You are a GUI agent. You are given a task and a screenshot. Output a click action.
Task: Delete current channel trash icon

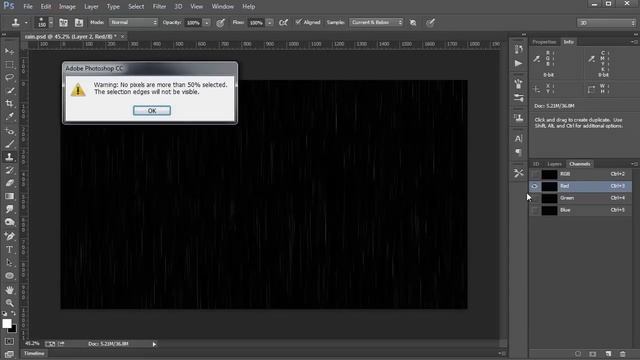[x=622, y=354]
